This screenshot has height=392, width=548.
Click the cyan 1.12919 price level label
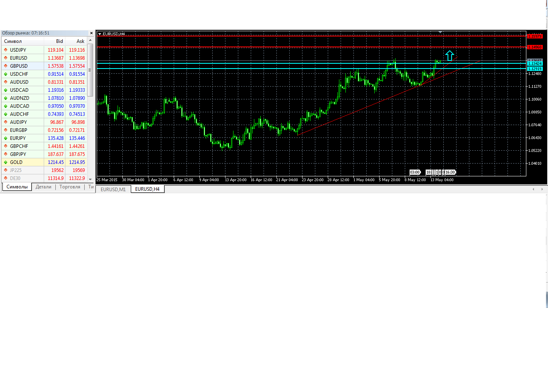tap(534, 69)
